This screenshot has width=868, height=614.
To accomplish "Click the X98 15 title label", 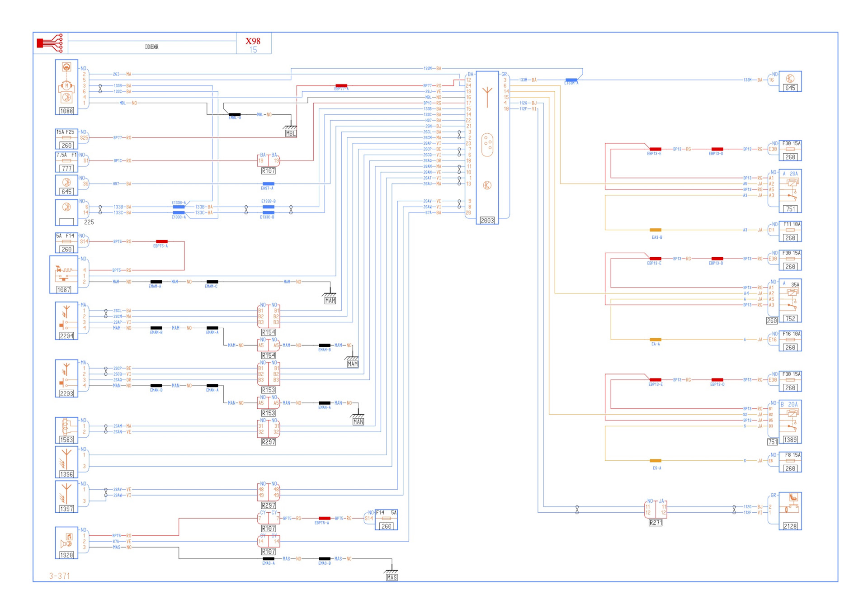I will [x=253, y=44].
